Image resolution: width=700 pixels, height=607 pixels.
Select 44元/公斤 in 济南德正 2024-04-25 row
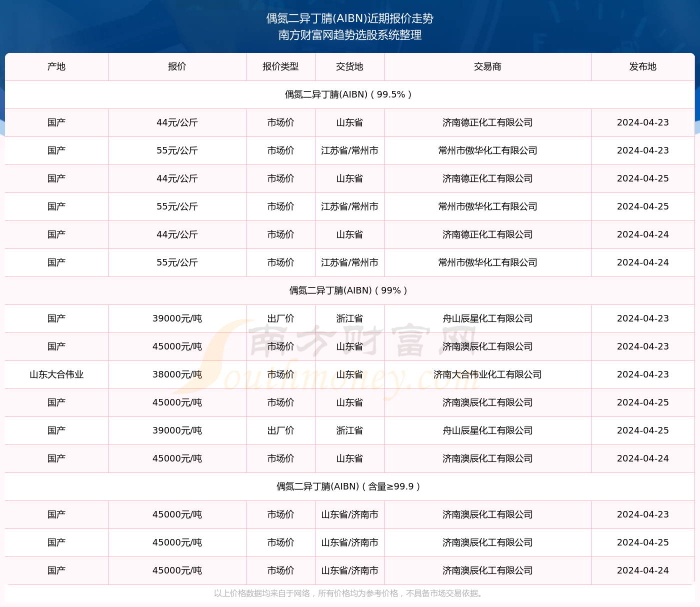pyautogui.click(x=177, y=178)
